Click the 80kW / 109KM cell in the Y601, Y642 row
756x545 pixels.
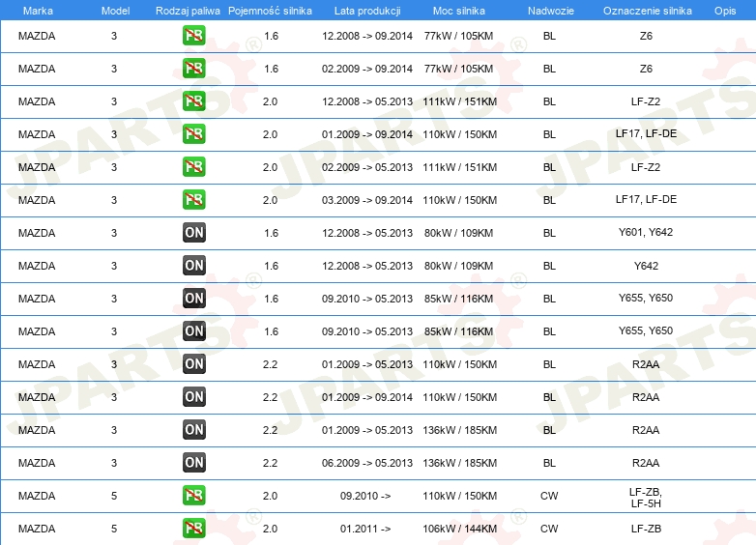[458, 233]
